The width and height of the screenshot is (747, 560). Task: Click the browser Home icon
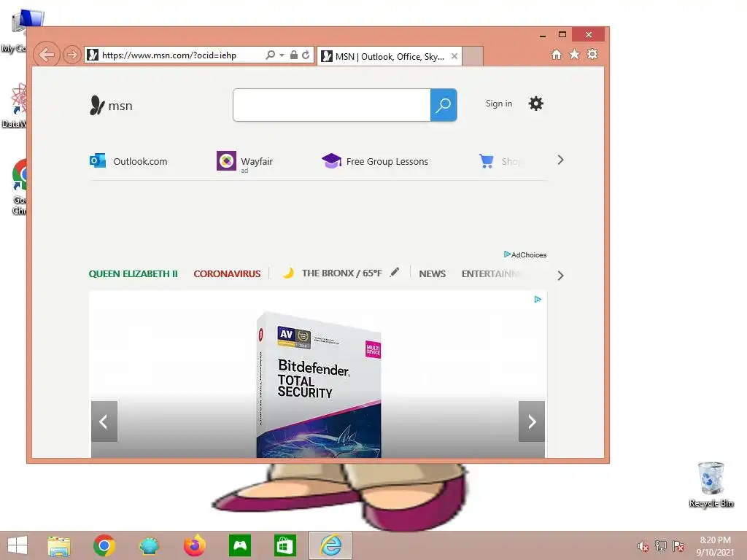557,54
